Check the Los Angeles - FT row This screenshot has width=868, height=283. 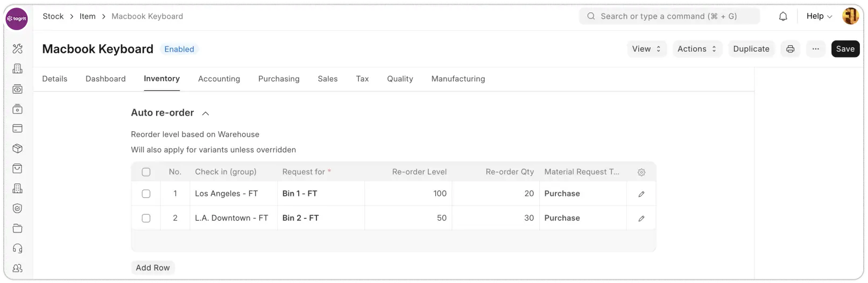[x=146, y=194]
